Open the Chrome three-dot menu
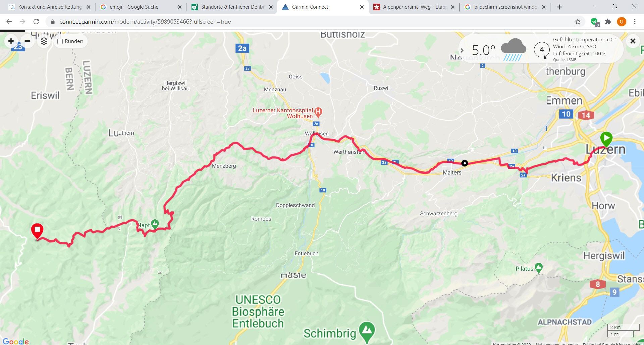This screenshot has height=345, width=644. [x=635, y=22]
